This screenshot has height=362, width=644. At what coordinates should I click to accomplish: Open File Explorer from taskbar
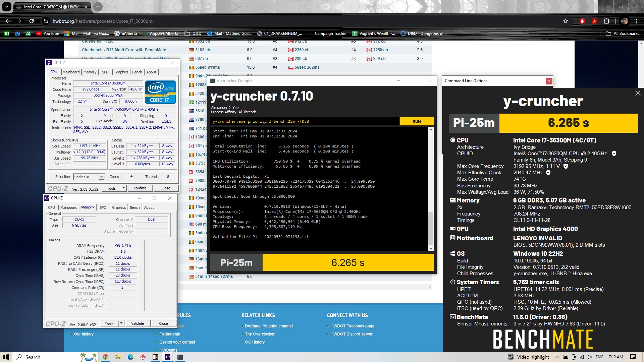coord(118,357)
